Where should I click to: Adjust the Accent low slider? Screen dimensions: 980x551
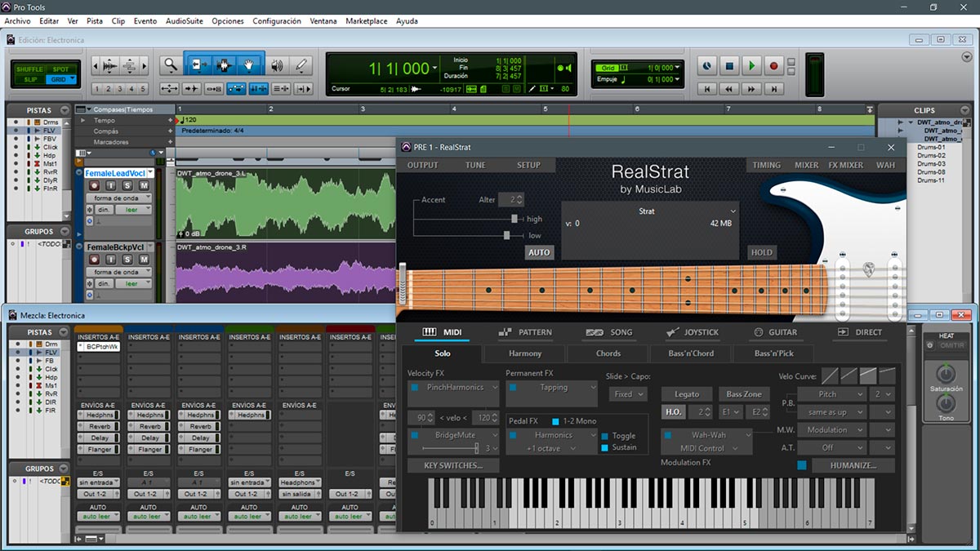click(507, 235)
